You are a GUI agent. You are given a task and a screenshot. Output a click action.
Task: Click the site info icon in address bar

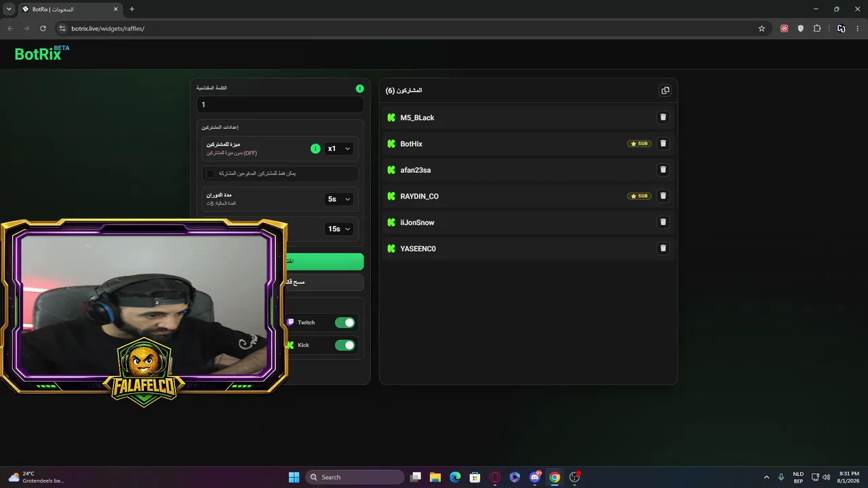[x=62, y=28]
